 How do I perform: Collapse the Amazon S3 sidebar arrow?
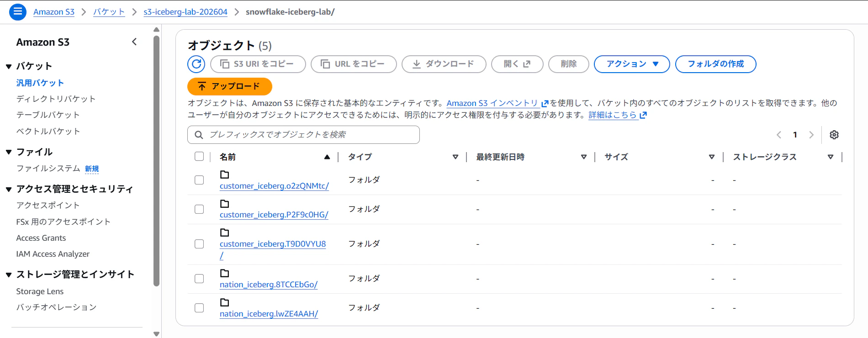point(134,42)
